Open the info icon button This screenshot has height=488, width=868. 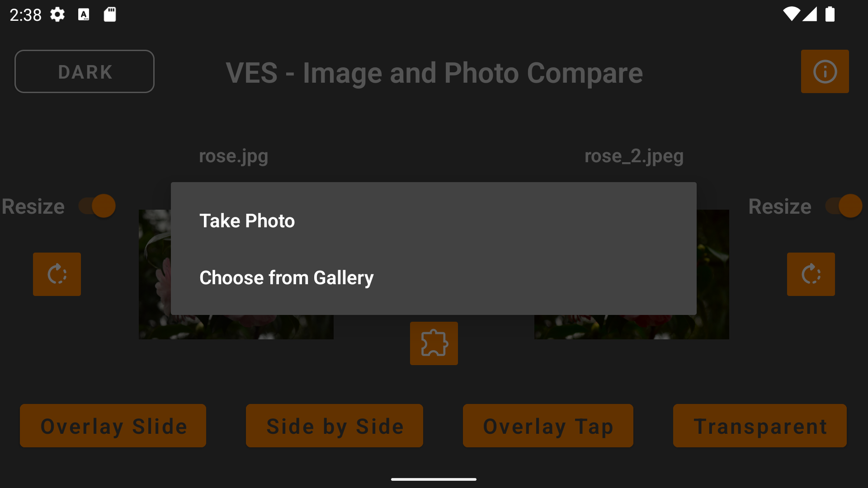(x=825, y=71)
